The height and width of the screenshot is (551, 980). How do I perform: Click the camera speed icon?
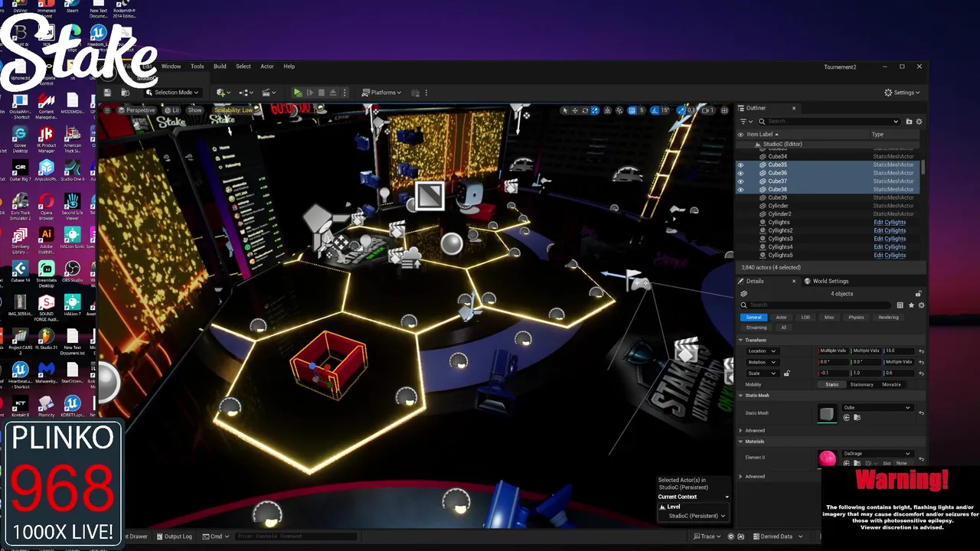pos(706,110)
